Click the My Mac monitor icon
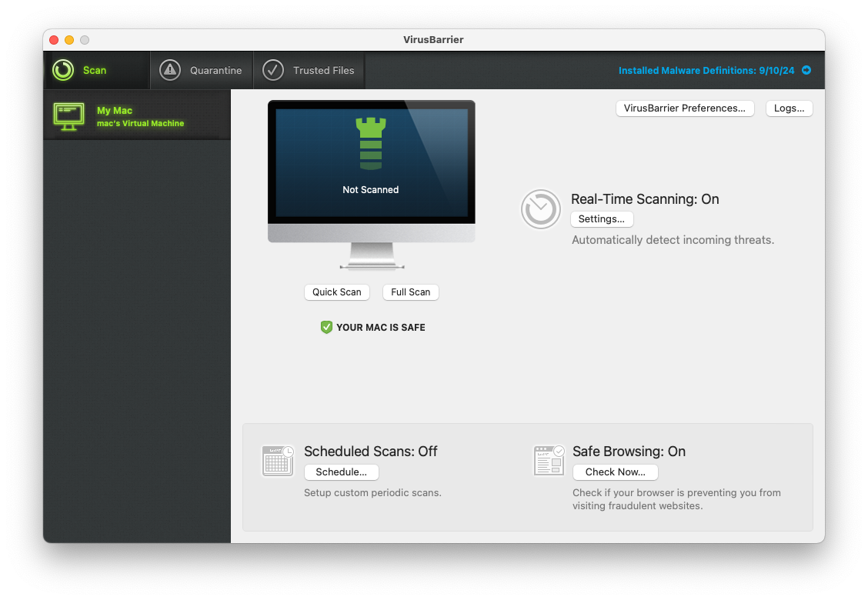Viewport: 868px width, 600px height. coord(68,116)
